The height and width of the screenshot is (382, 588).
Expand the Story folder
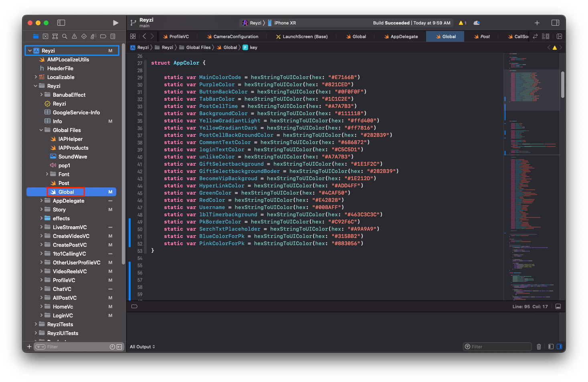41,209
